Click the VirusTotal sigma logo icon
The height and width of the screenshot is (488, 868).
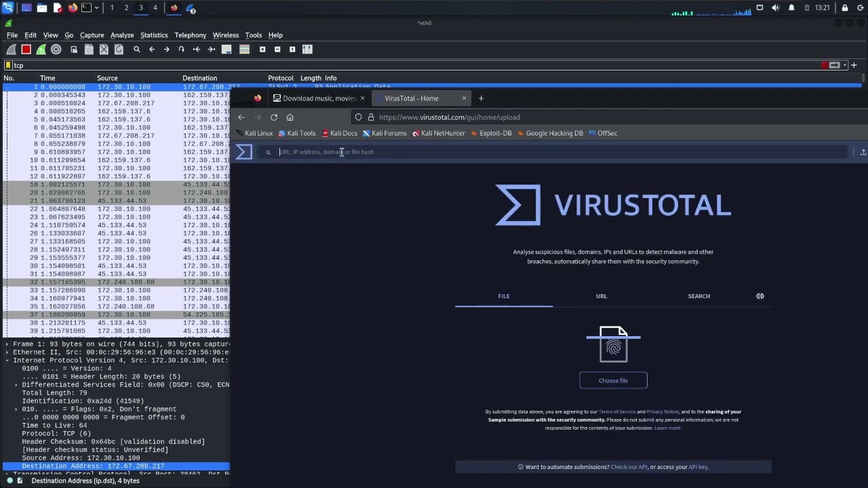[x=244, y=152]
